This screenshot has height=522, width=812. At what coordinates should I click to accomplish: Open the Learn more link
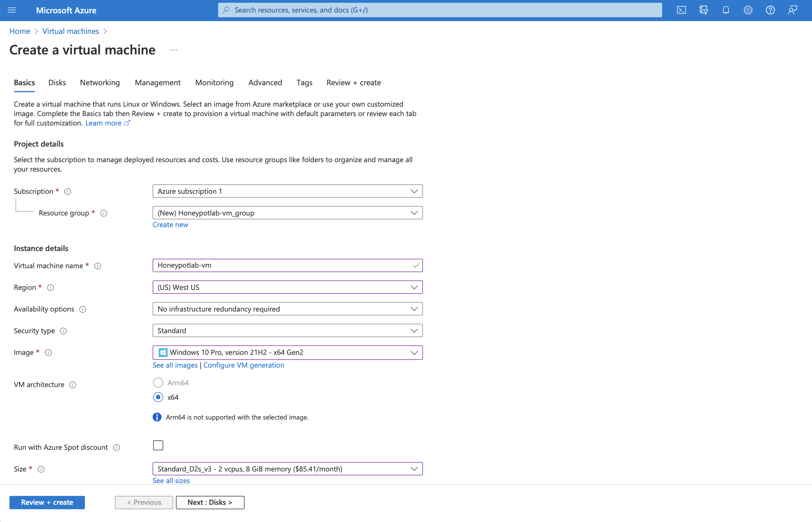click(x=103, y=123)
